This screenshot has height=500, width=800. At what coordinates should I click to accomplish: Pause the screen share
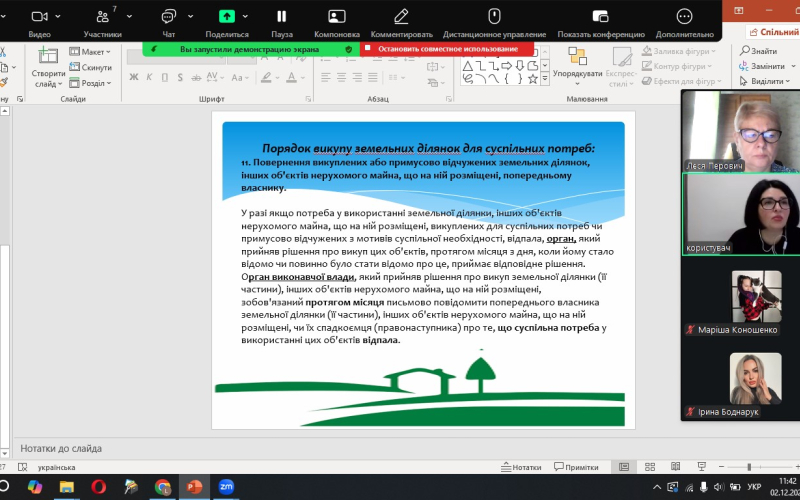(x=282, y=17)
